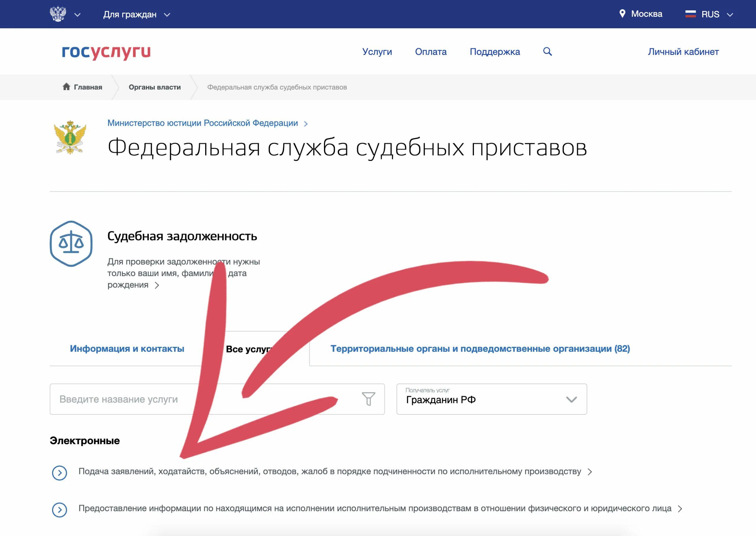This screenshot has width=756, height=536.
Task: Click the chevron in the Гражданин РФ selector
Action: coord(571,400)
